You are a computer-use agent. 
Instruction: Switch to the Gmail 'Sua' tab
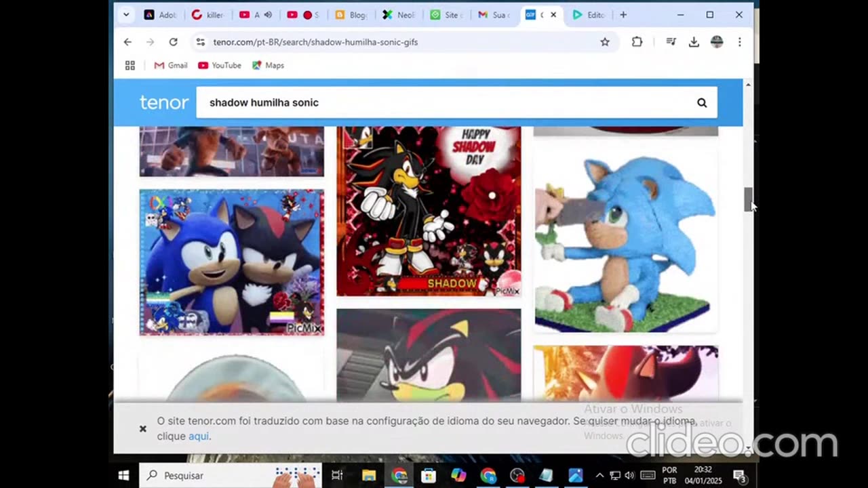click(494, 14)
